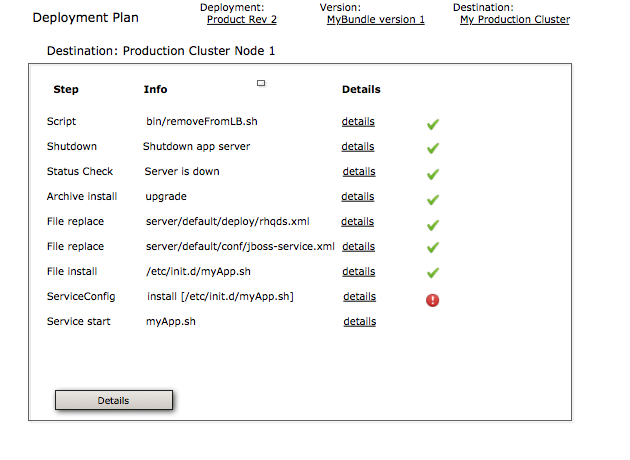
Task: Select the server/default/deploy/rhqds.xml path
Action: [x=228, y=222]
